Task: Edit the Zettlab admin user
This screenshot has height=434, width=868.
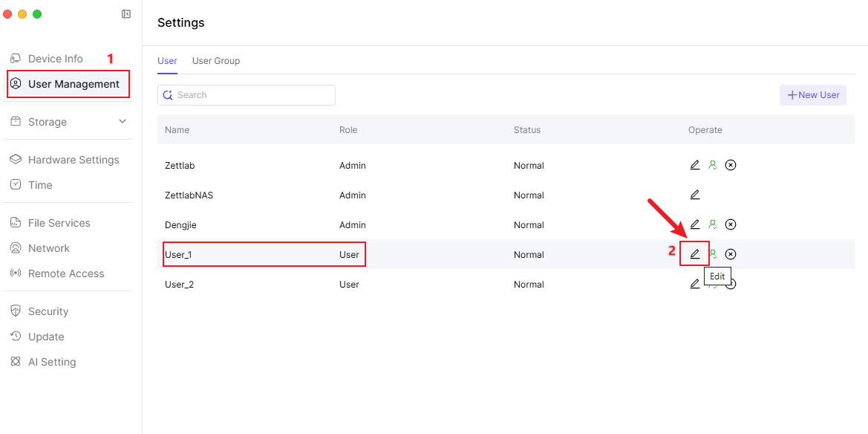Action: [695, 165]
